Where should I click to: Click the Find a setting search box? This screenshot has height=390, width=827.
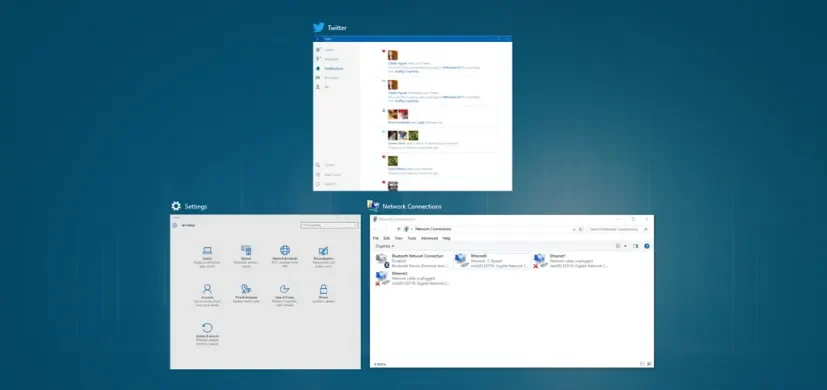329,225
